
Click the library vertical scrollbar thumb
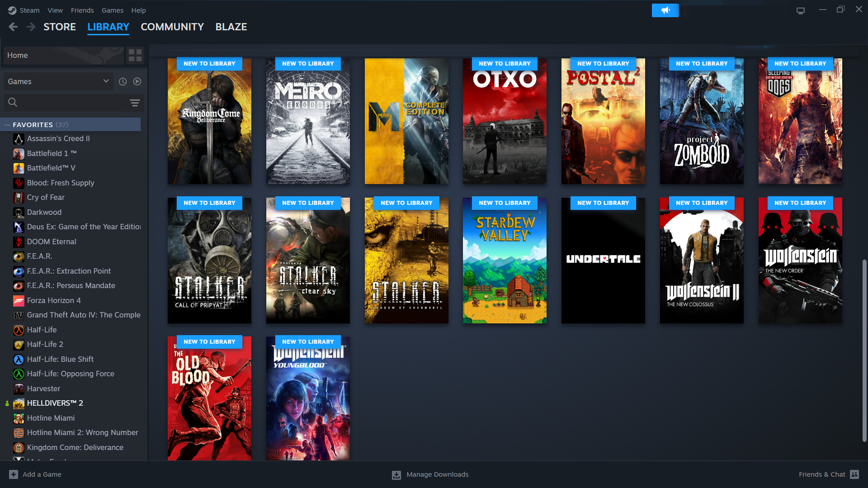pyautogui.click(x=864, y=351)
